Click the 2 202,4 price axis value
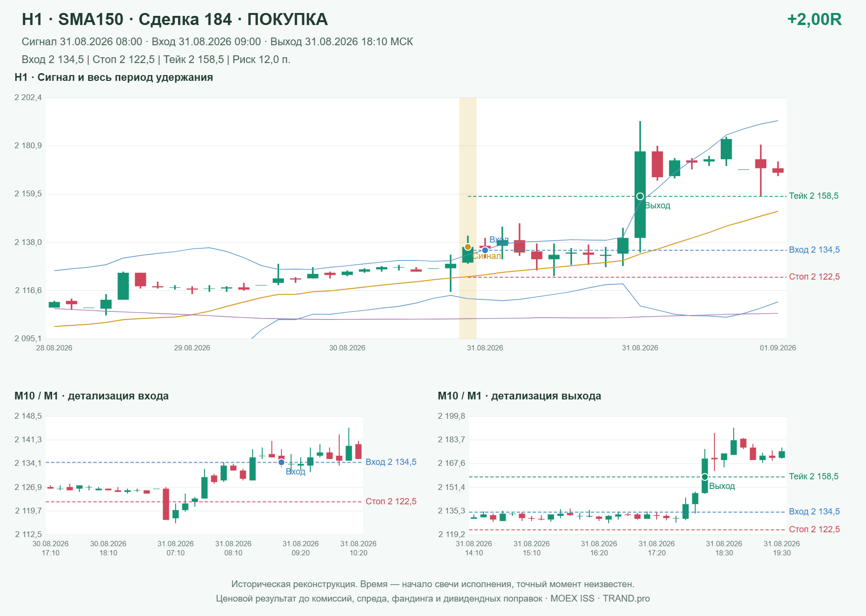Image resolution: width=866 pixels, height=616 pixels. tap(28, 98)
